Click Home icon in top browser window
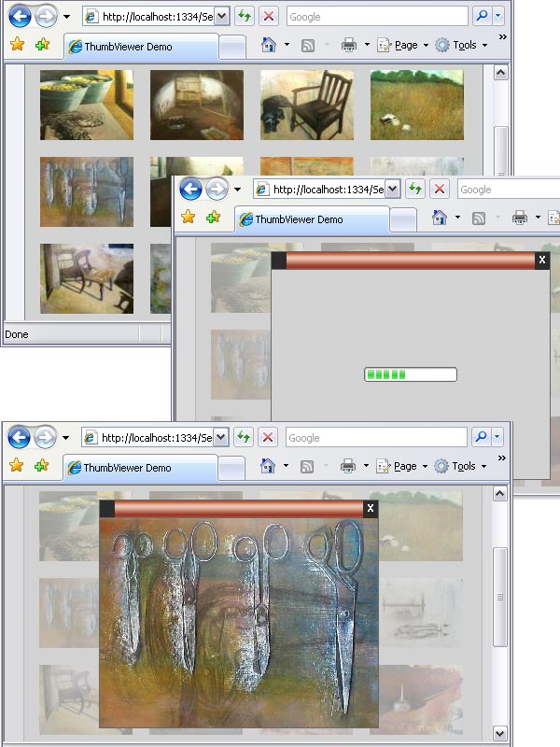The image size is (560, 747). pyautogui.click(x=269, y=45)
